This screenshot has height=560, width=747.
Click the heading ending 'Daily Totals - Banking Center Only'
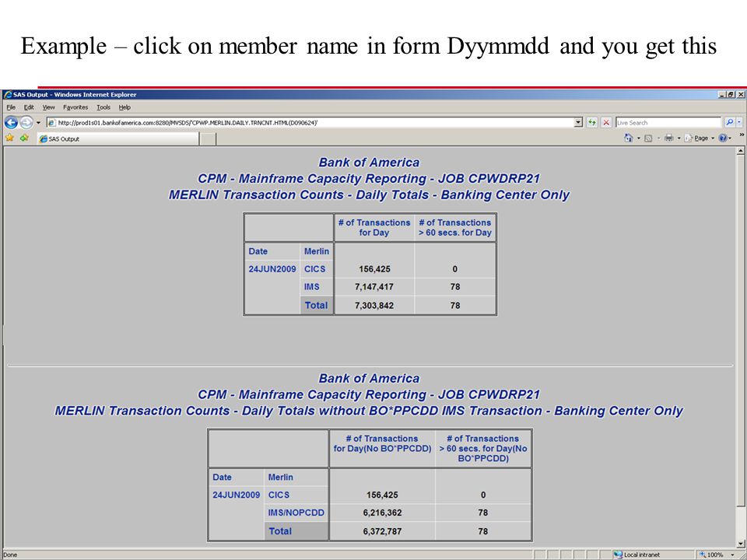tap(369, 194)
